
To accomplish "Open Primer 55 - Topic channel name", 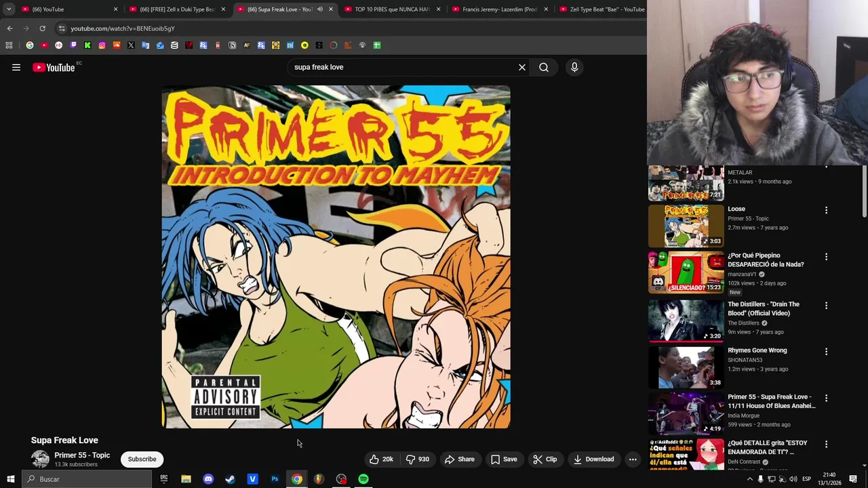I will [82, 455].
